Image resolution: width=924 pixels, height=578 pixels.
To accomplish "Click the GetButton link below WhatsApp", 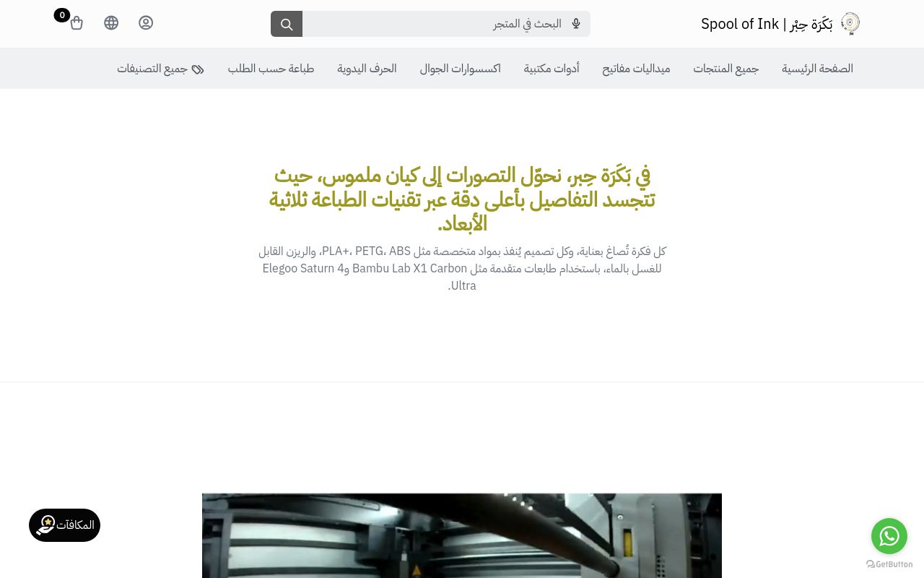I will pos(889,564).
